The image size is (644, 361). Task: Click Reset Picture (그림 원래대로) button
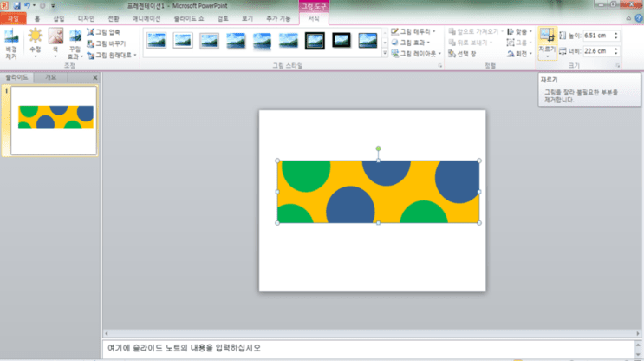tap(112, 55)
